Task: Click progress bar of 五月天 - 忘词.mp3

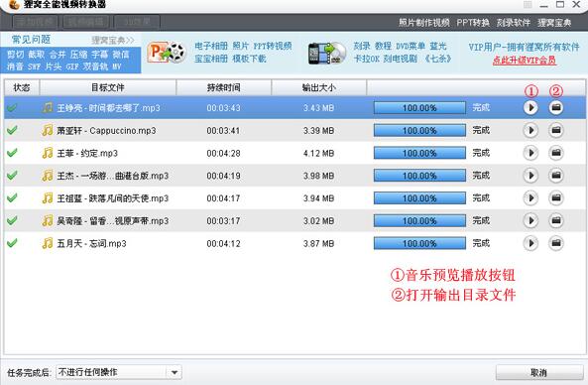Action: pos(419,243)
